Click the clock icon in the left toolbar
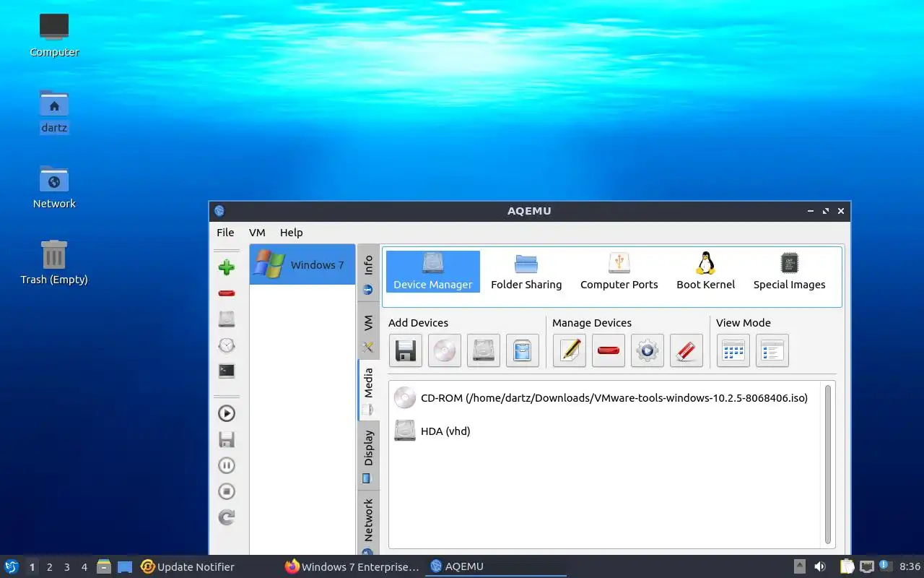 click(x=227, y=345)
